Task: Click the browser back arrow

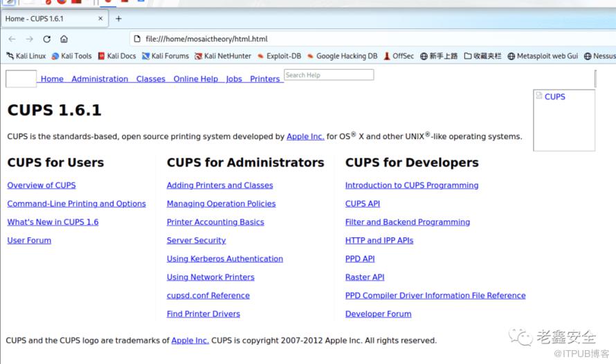Action: (x=12, y=39)
